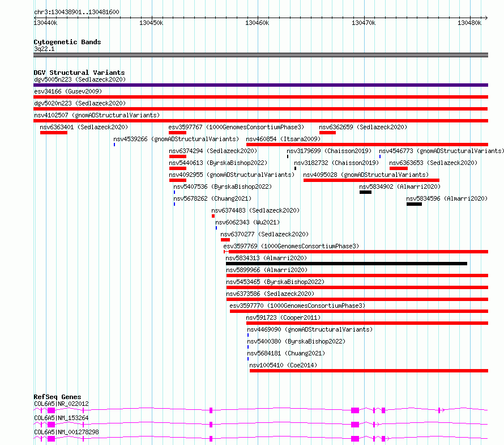Image resolution: width=504 pixels, height=445 pixels.
Task: Click the red nsv1005410 (Coe2014) bar
Action: (369, 371)
